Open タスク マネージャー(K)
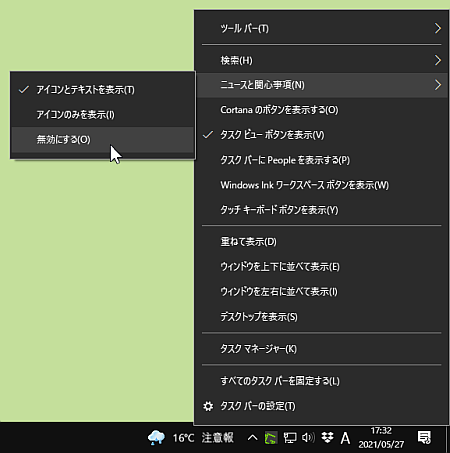The width and height of the screenshot is (450, 453). point(322,349)
